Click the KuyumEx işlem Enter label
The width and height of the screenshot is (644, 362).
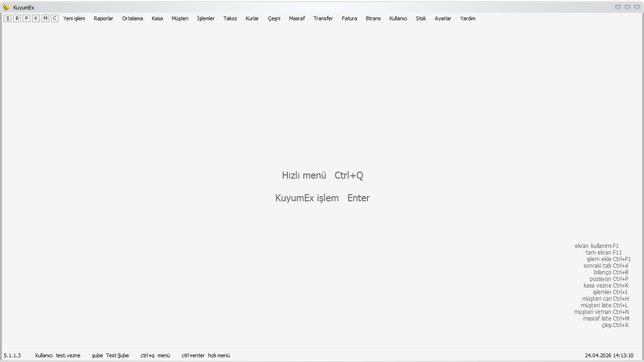pos(322,198)
